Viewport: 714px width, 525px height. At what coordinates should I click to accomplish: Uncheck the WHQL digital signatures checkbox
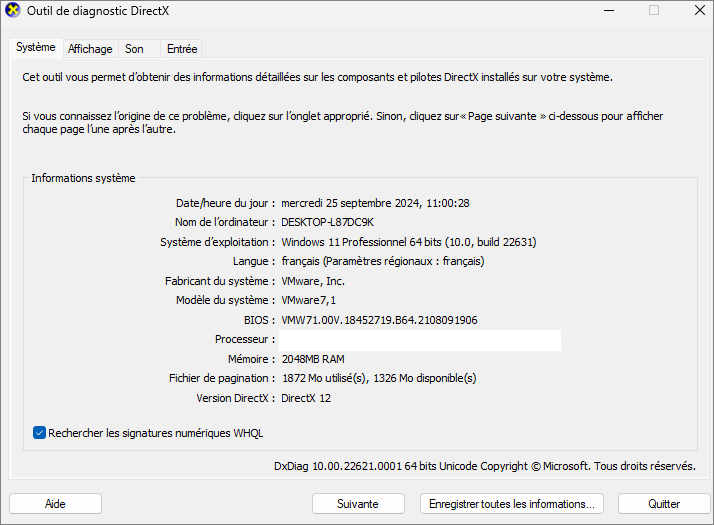click(x=40, y=433)
